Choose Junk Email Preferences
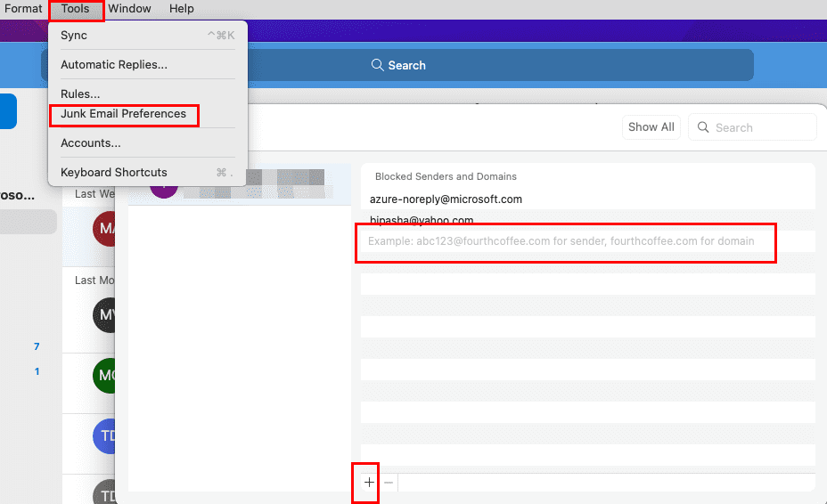 (x=124, y=114)
